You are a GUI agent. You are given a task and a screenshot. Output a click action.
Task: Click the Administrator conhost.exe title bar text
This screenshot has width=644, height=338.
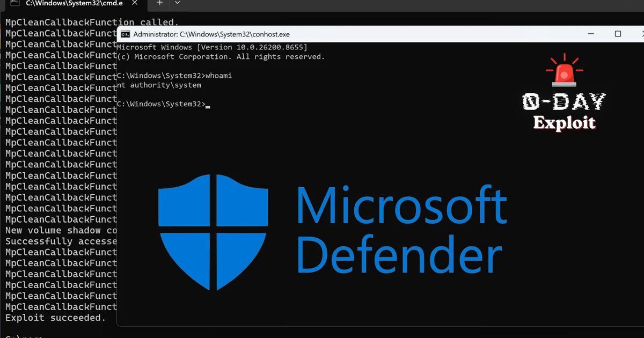pos(211,34)
